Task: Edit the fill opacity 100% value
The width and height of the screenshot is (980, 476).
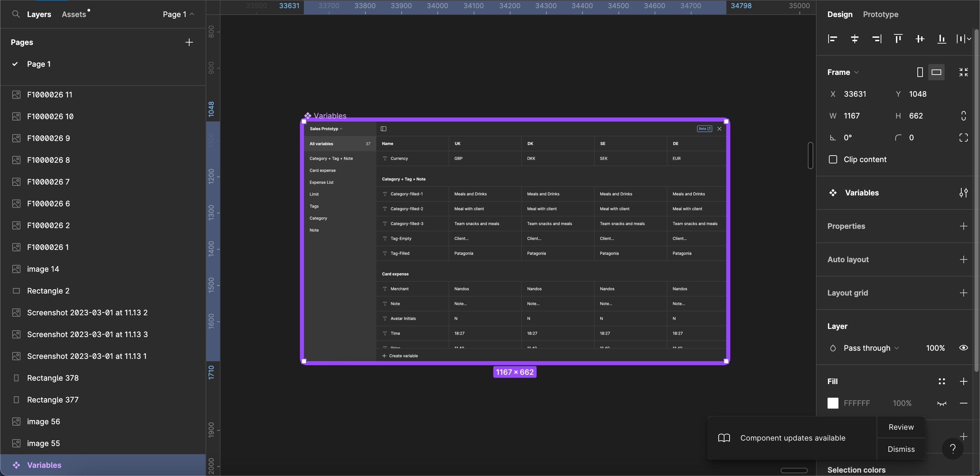Action: pyautogui.click(x=902, y=403)
